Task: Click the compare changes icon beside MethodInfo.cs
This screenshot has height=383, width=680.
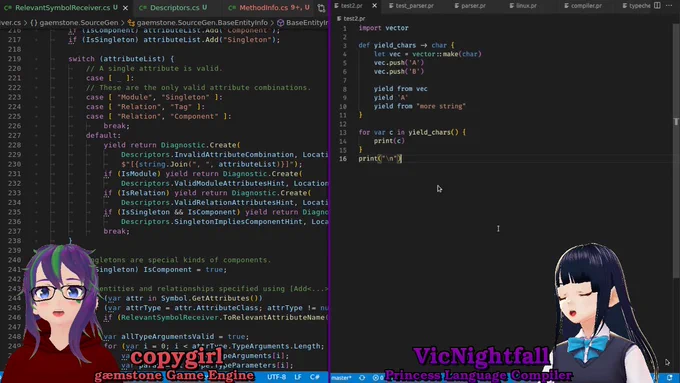Action: [x=321, y=8]
